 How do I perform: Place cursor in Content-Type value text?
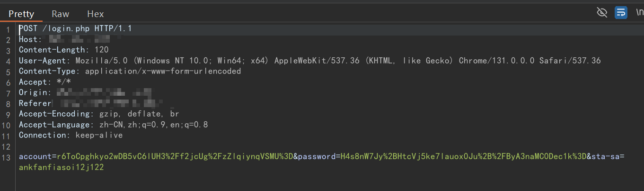pyautogui.click(x=163, y=71)
